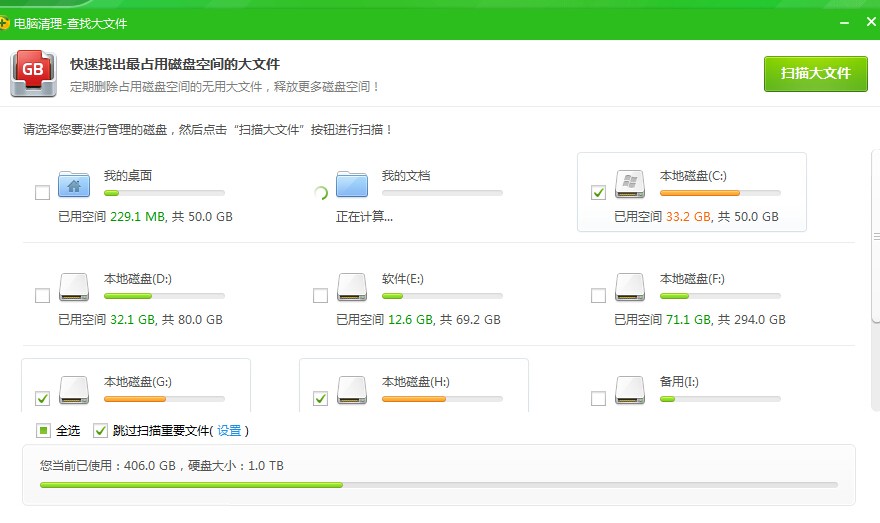This screenshot has width=880, height=523.
Task: Click the 本地磁盘(D:) label
Action: click(x=138, y=279)
